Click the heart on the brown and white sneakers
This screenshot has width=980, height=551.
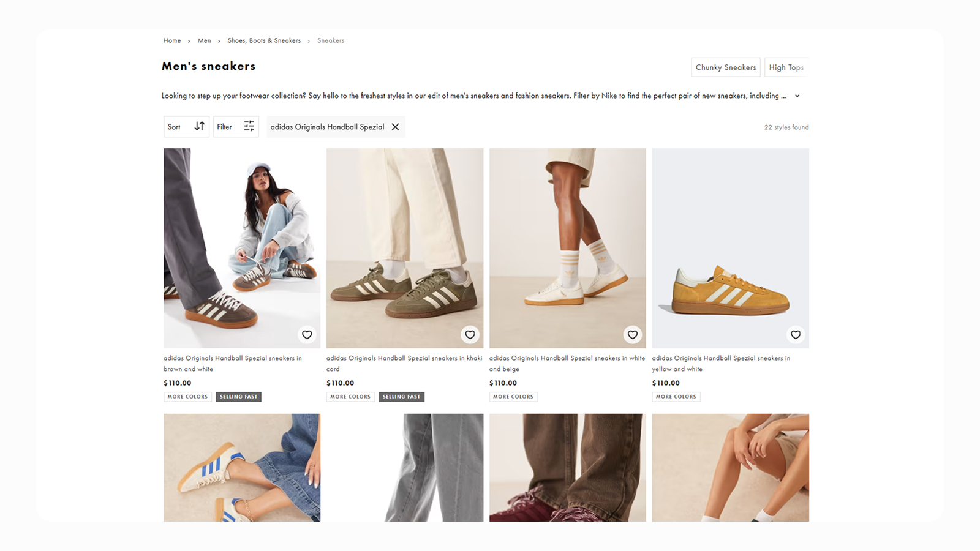[x=307, y=335]
